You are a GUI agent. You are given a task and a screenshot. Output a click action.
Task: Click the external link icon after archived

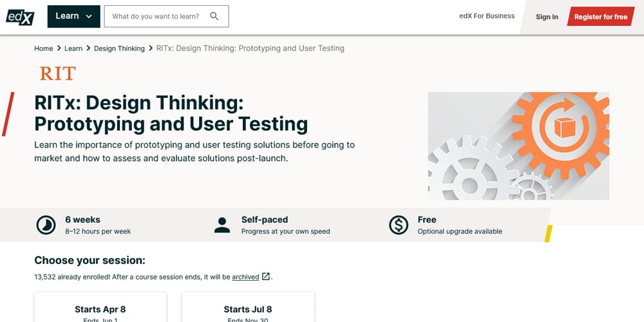266,276
